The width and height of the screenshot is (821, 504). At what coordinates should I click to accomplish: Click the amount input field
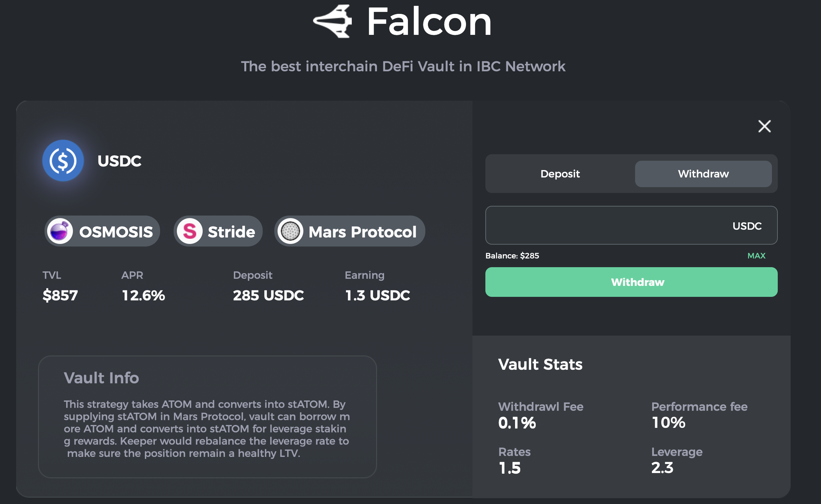click(600, 226)
